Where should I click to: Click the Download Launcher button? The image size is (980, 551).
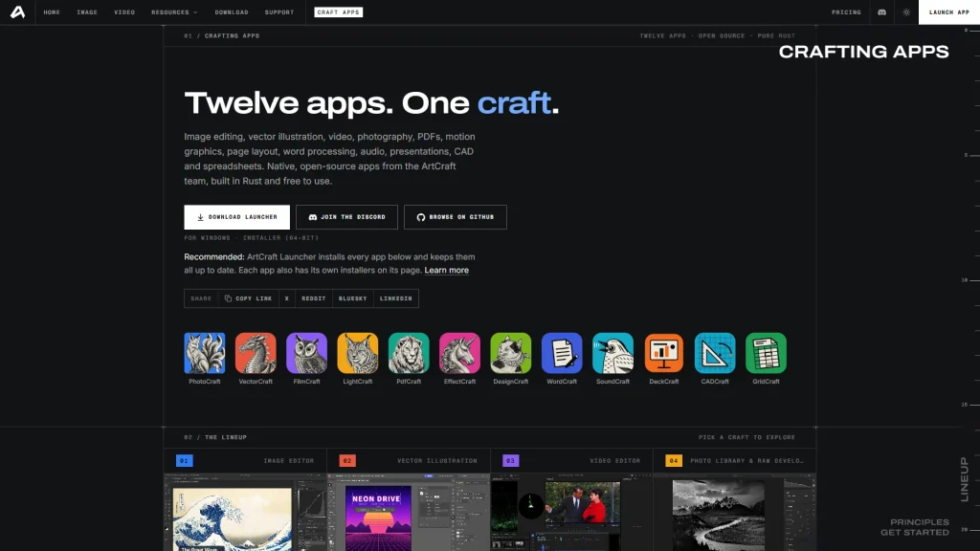click(x=237, y=217)
